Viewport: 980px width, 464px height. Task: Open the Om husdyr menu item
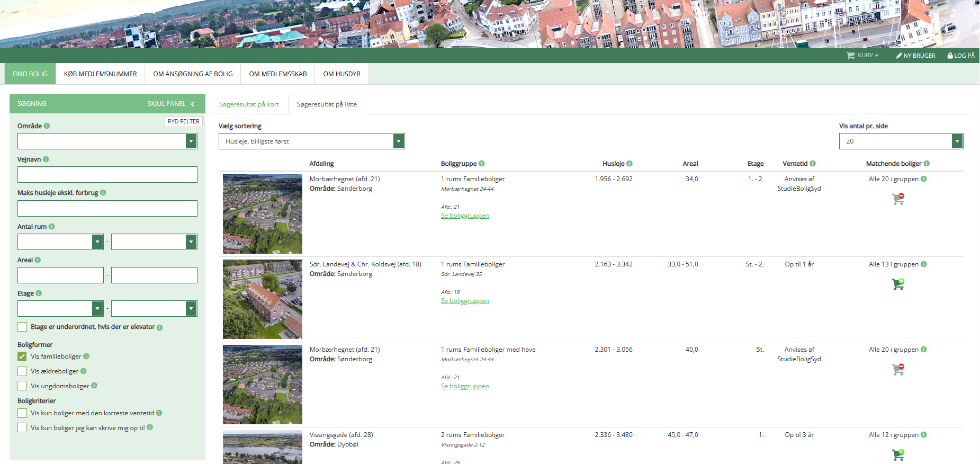point(341,74)
